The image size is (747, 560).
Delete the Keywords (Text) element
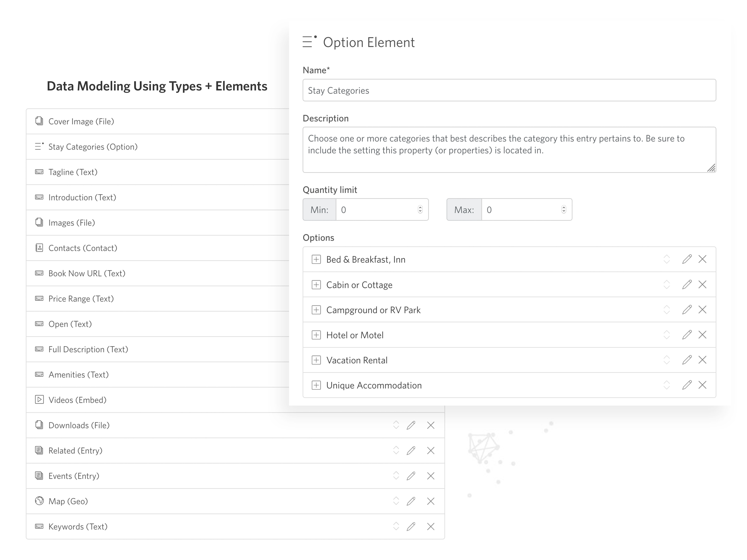[x=431, y=527]
